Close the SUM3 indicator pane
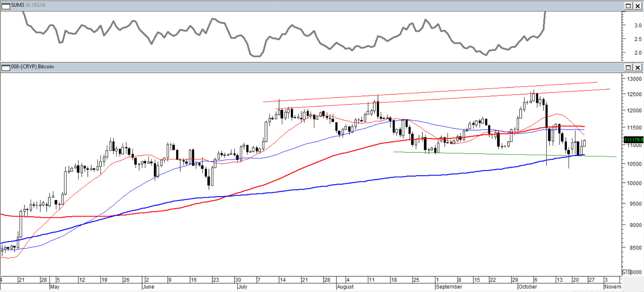The image size is (644, 292). [x=638, y=6]
